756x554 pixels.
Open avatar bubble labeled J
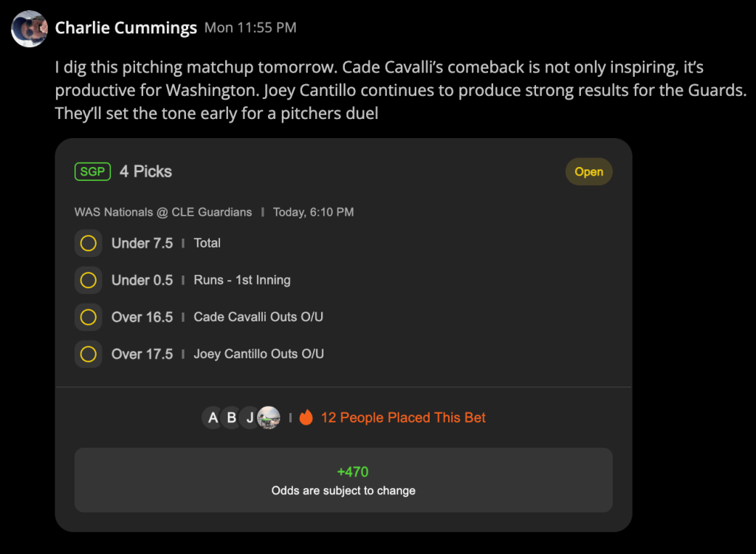250,417
